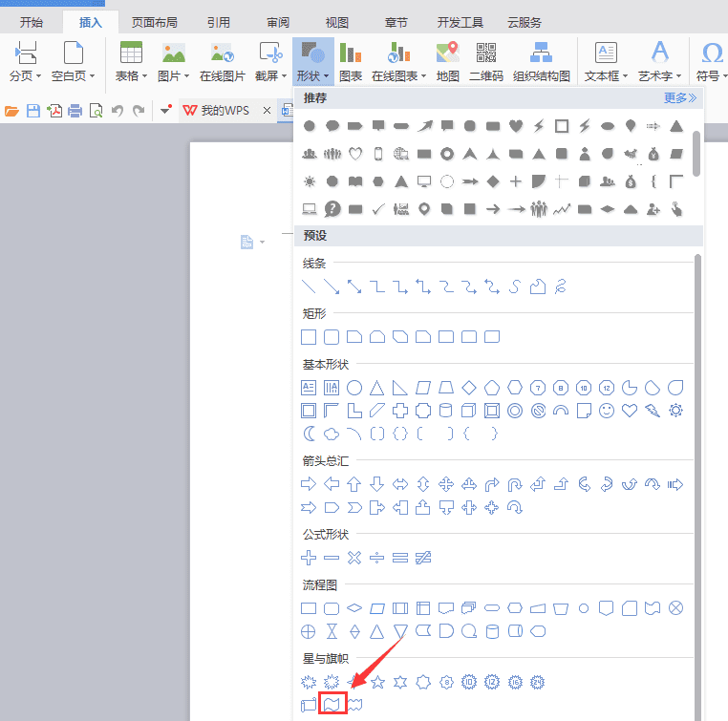The width and height of the screenshot is (728, 721).
Task: Pick the right arrow in 箭头总汇
Action: (309, 484)
